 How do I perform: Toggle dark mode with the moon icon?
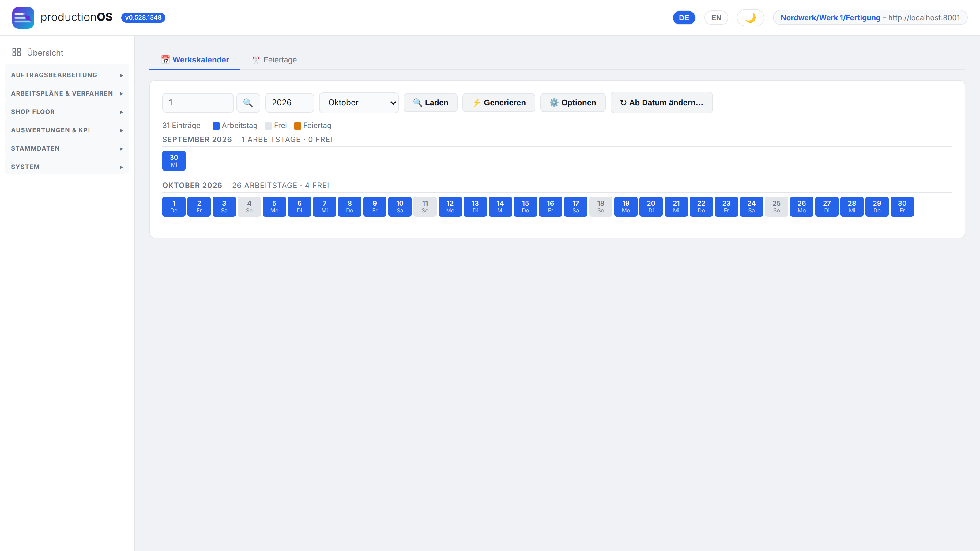(750, 17)
